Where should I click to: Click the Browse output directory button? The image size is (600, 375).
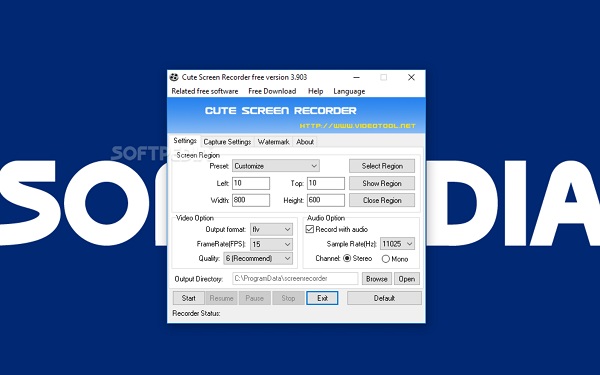377,279
